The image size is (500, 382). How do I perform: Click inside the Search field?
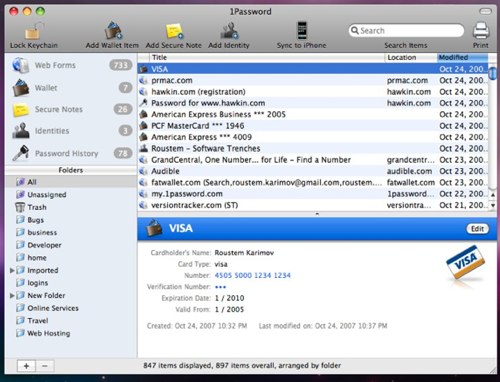[x=406, y=31]
